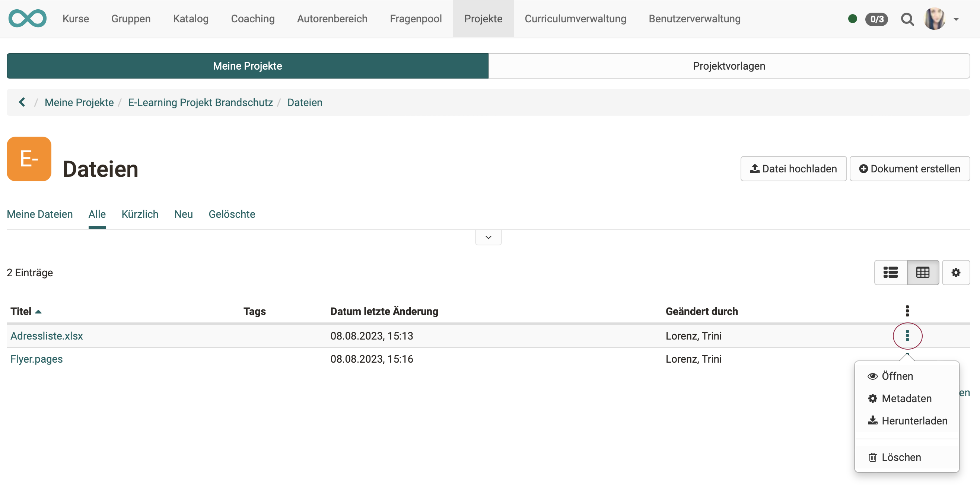Click the OpenOlat infinity logo

point(28,18)
